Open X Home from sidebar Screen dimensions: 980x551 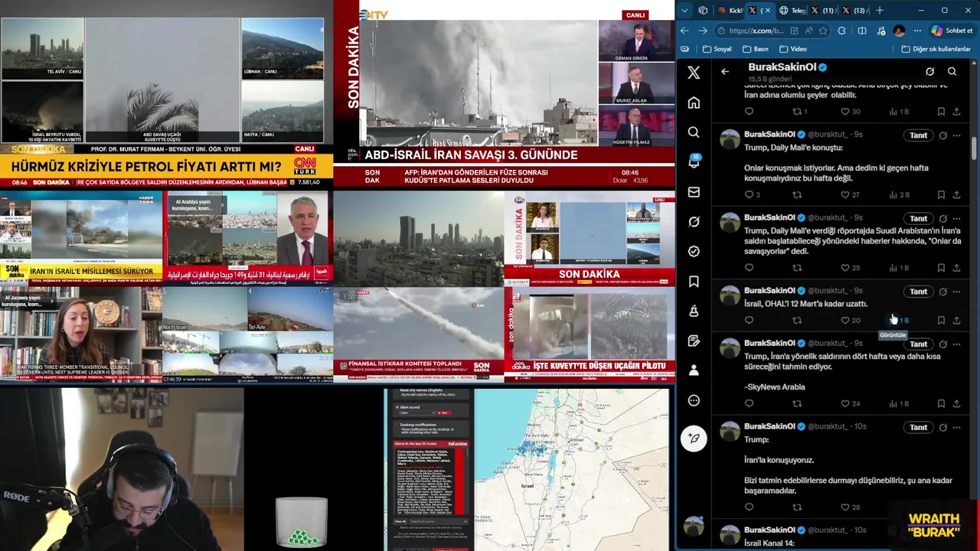pyautogui.click(x=694, y=103)
